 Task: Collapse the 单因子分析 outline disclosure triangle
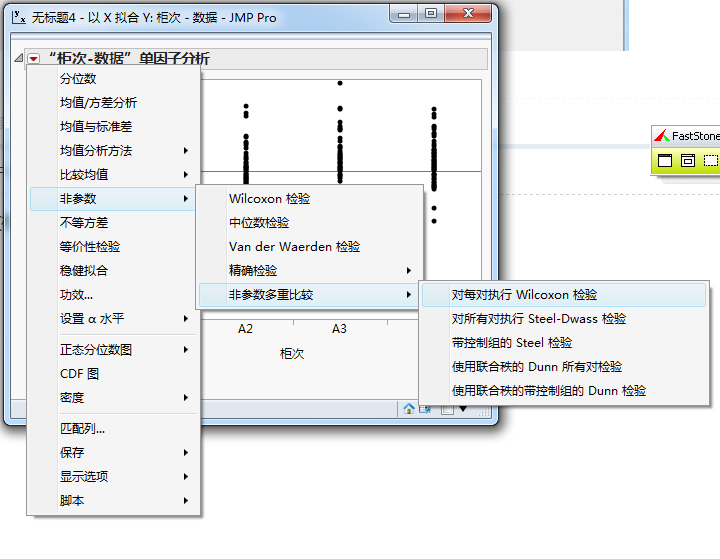[19, 59]
